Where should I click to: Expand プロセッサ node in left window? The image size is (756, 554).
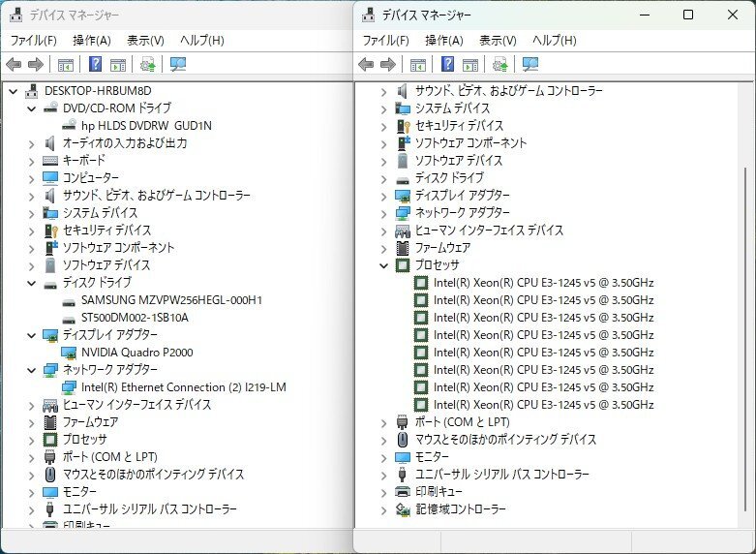tap(32, 440)
